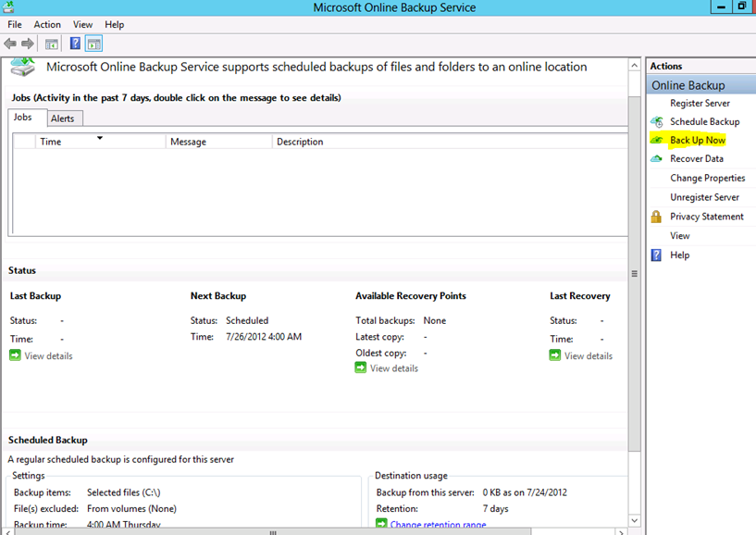The width and height of the screenshot is (756, 535).
Task: Click the backup service drive icon in header
Action: tap(22, 67)
